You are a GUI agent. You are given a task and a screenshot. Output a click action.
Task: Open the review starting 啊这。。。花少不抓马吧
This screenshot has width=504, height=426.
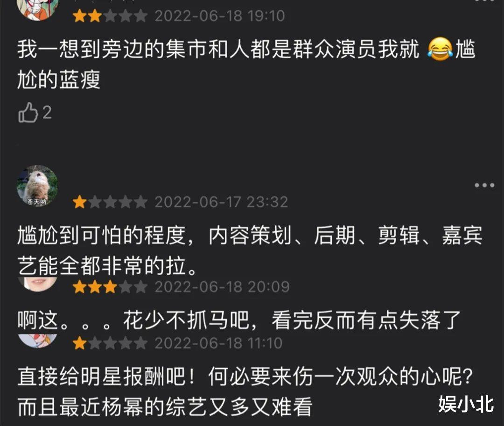(x=239, y=320)
